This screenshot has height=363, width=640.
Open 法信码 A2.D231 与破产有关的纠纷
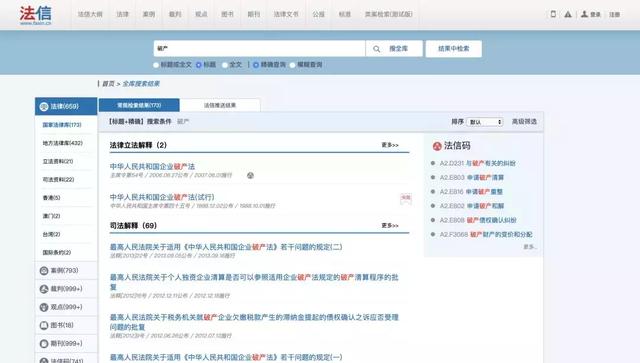[478, 163]
